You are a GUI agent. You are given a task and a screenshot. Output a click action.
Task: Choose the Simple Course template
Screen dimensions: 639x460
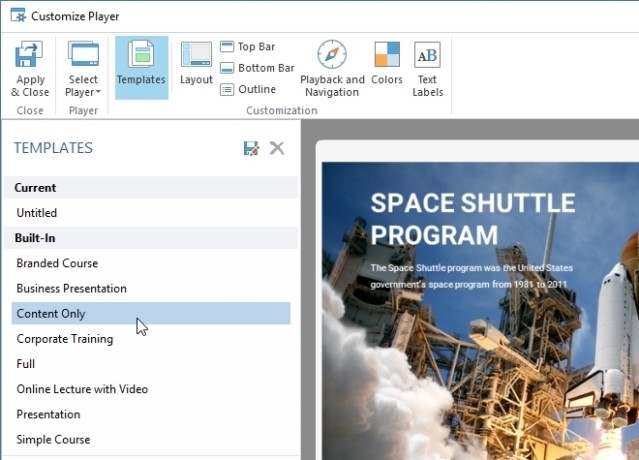click(151, 440)
